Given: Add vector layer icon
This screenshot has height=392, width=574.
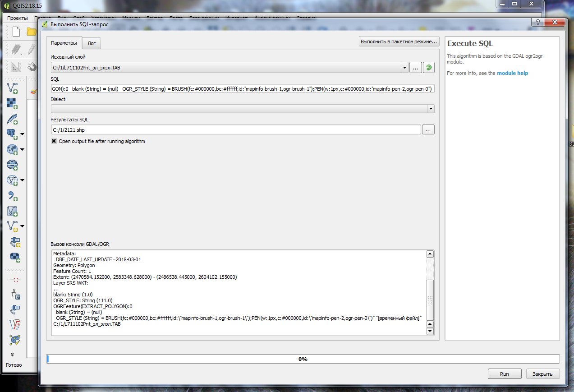Looking at the screenshot, I should pos(12,88).
